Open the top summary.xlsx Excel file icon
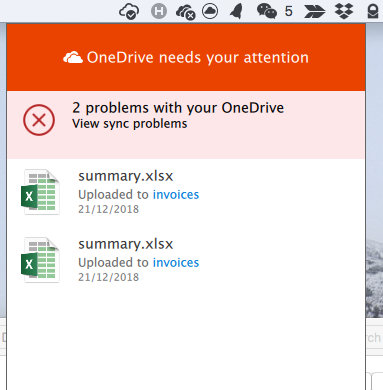This screenshot has width=383, height=390. tap(40, 192)
